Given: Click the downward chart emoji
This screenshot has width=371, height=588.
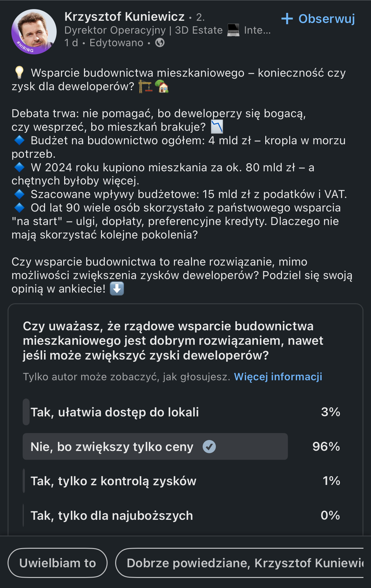Looking at the screenshot, I should pos(217,127).
